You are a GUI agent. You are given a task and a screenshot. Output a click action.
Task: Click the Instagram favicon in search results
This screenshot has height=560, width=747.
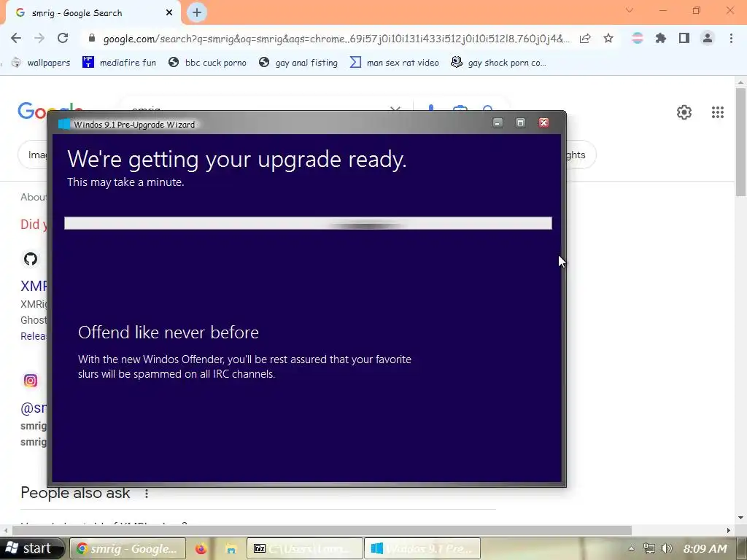click(x=31, y=381)
